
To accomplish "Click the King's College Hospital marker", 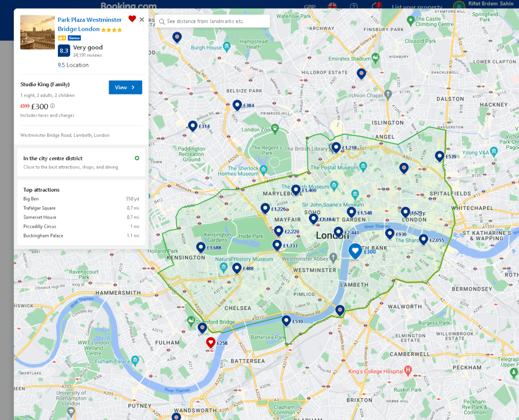I will 408,370.
